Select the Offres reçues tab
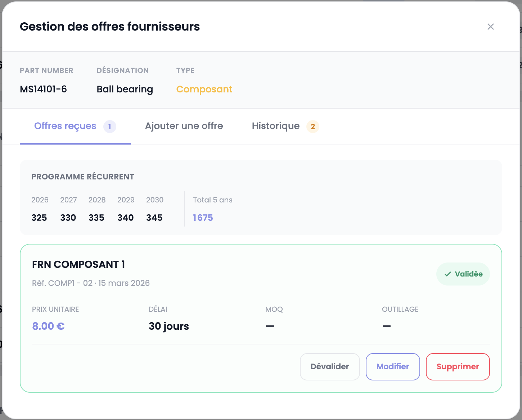The image size is (522, 420). (65, 126)
